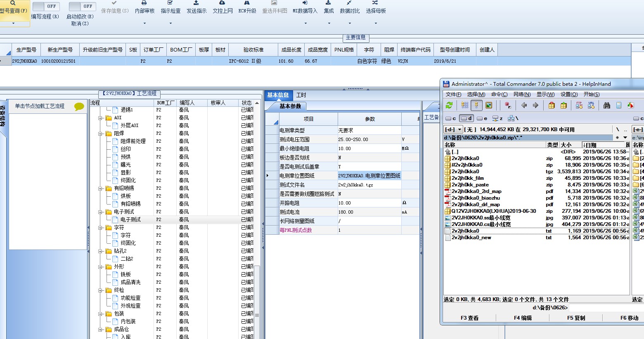Open the 显示(W) menu

coord(545,94)
